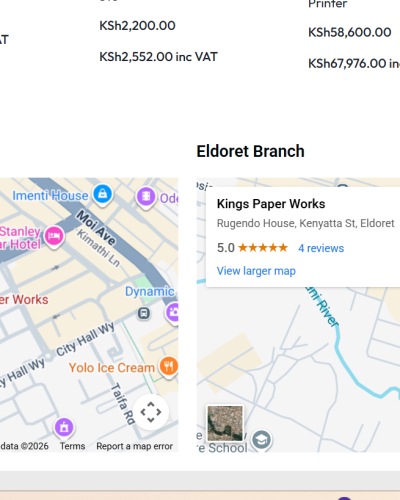400x500 pixels.
Task: Click the Imenti House shopping pin
Action: pos(102,195)
